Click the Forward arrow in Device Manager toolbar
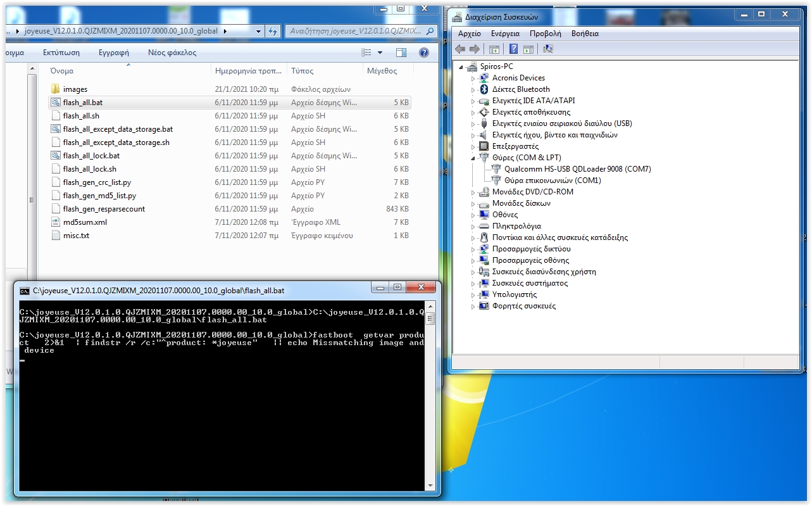The height and width of the screenshot is (506, 812). coord(474,49)
